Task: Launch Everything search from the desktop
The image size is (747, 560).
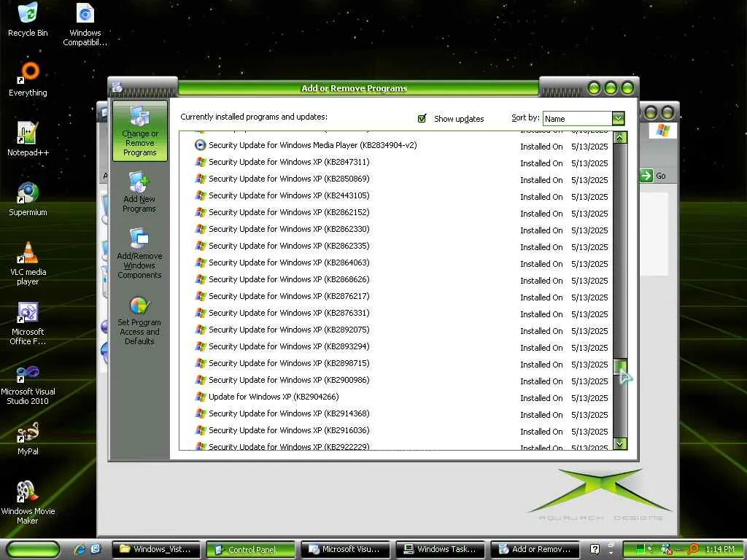Action: (28, 79)
